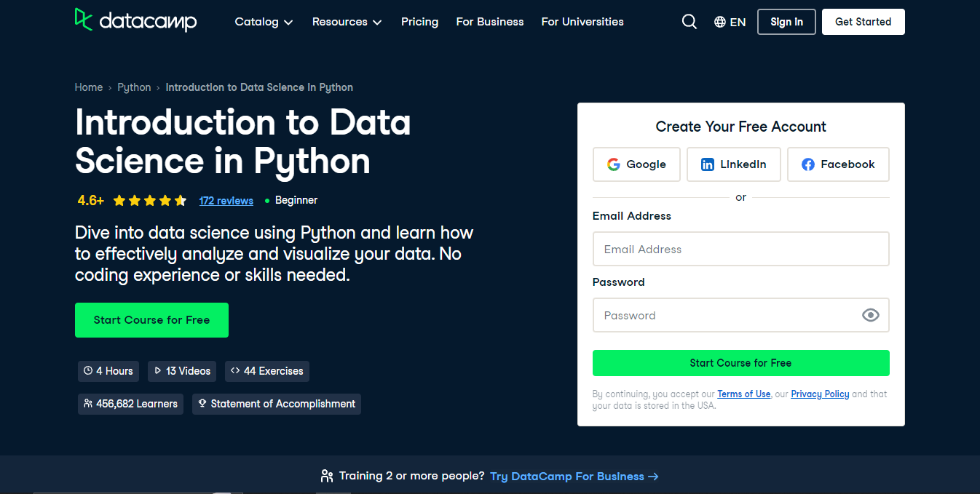Image resolution: width=980 pixels, height=494 pixels.
Task: Sign up with the Google icon button
Action: (636, 164)
